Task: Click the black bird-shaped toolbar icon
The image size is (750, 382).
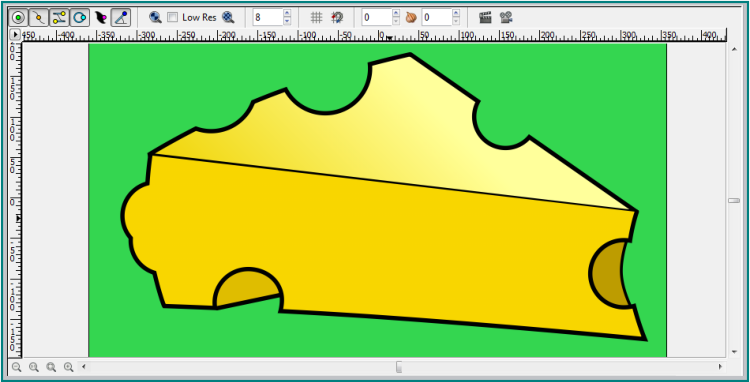Action: pyautogui.click(x=100, y=18)
